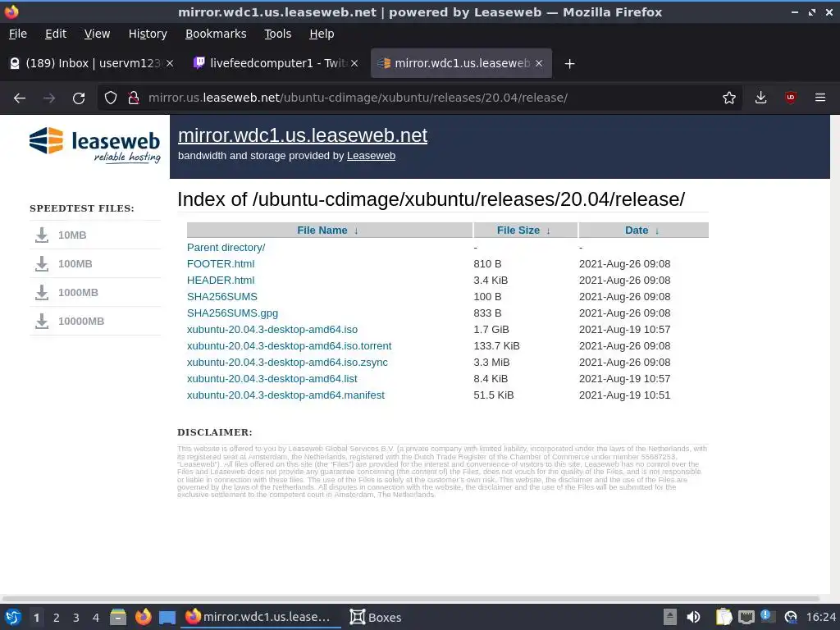Image resolution: width=840 pixels, height=630 pixels.
Task: Open the amd64.iso.zsync link
Action: 287,363
